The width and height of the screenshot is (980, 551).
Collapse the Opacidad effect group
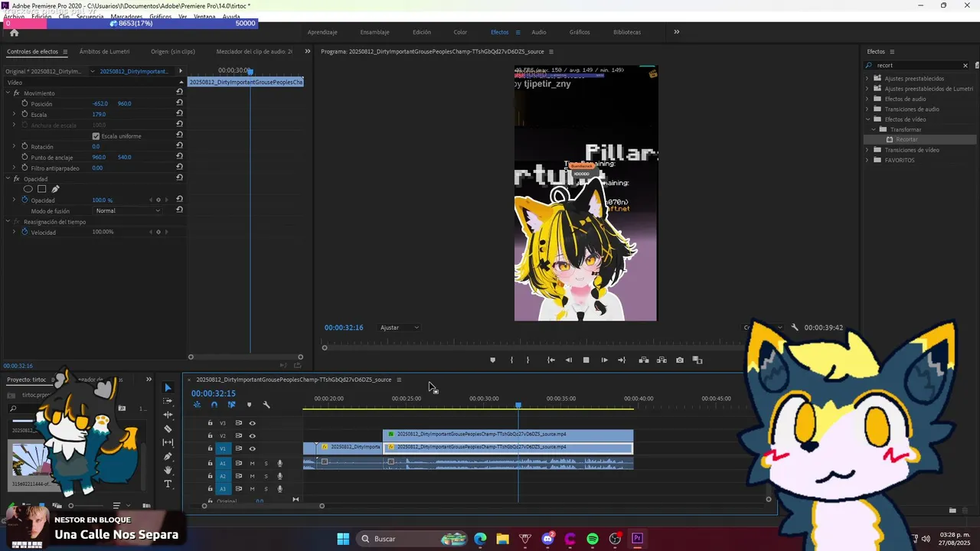(x=8, y=178)
